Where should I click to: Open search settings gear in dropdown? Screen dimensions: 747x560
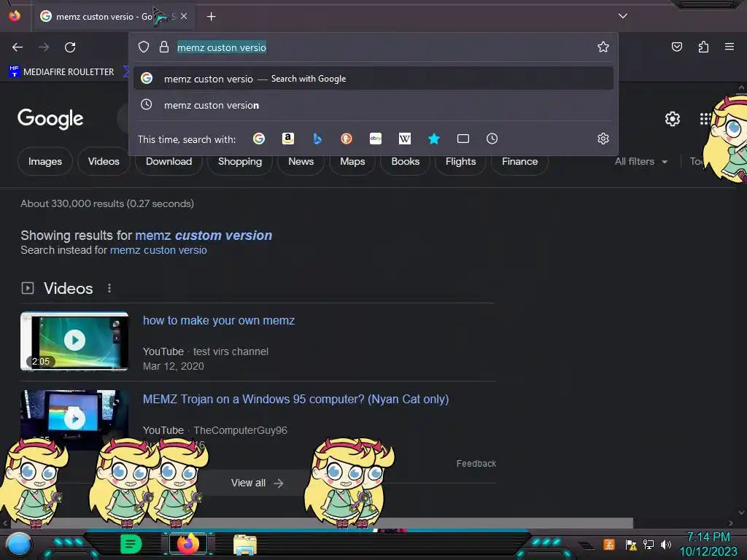pyautogui.click(x=603, y=139)
